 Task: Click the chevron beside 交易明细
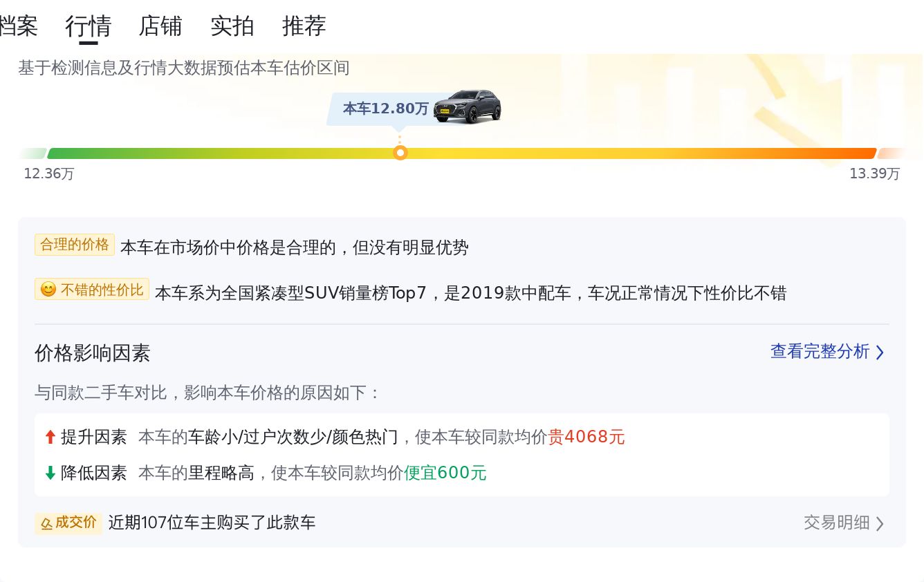(x=880, y=523)
